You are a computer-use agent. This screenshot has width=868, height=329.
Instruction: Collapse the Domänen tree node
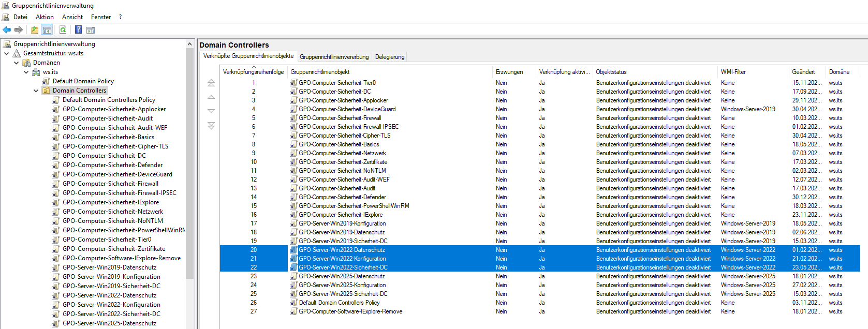point(16,63)
